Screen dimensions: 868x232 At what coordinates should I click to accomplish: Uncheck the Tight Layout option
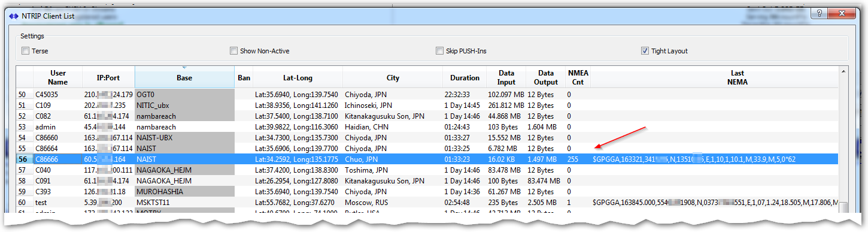tap(645, 51)
